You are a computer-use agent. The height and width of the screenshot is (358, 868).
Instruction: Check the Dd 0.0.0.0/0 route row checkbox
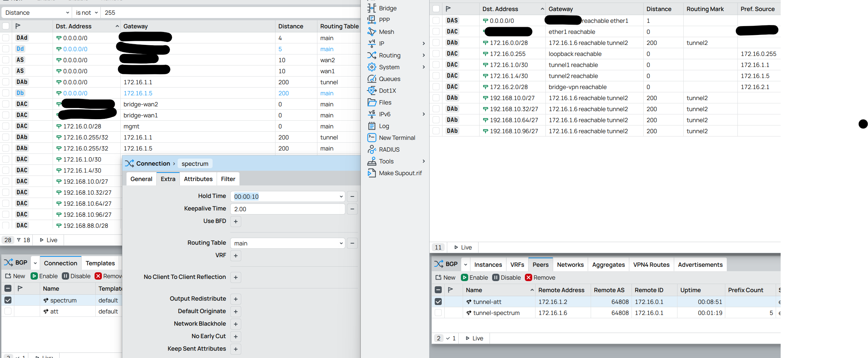pos(6,49)
